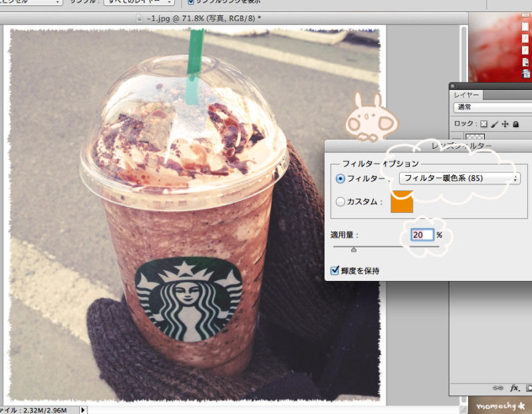Toggle lock all padlock icon
532x414 pixels.
(x=516, y=124)
